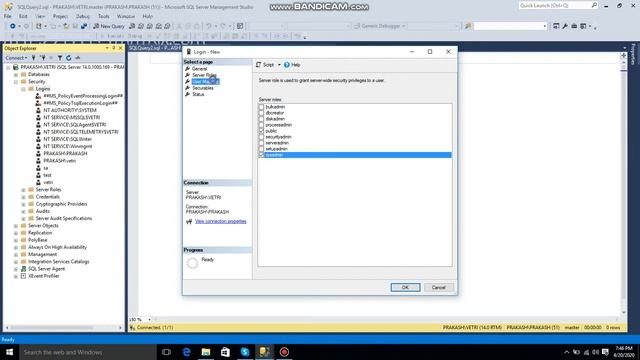Collapse the Logins node
This screenshot has height=360, width=640.
point(23,89)
